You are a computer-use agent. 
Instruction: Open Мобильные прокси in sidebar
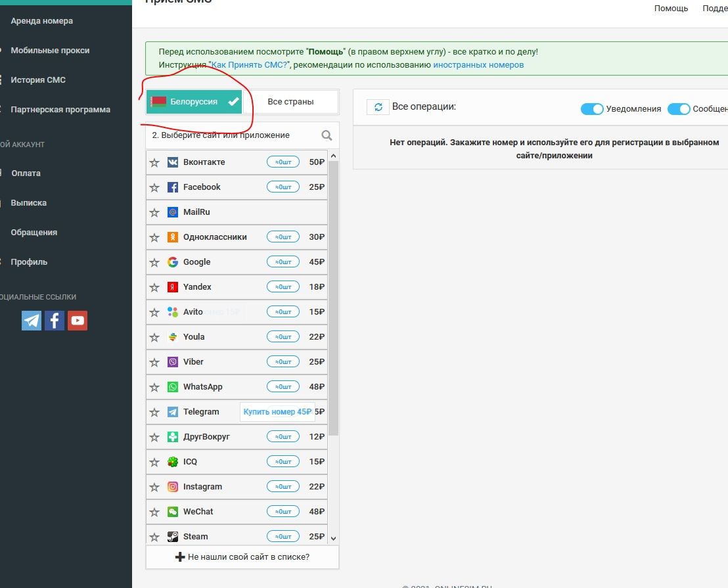(50, 50)
